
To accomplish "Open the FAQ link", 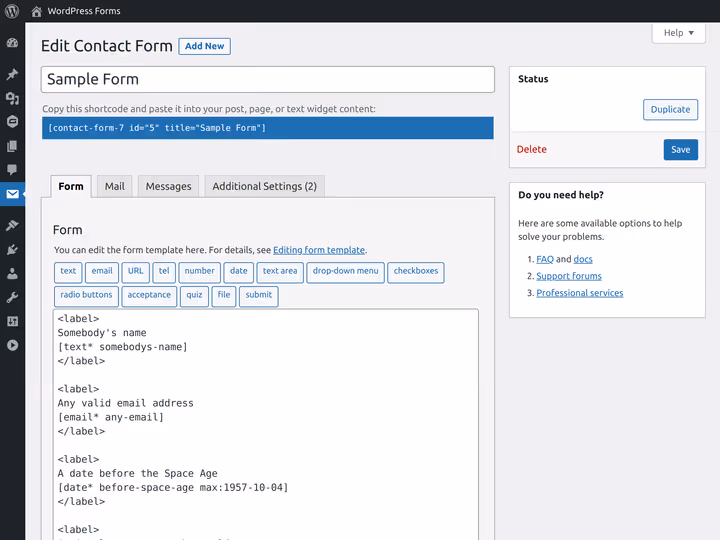I will pos(545,259).
